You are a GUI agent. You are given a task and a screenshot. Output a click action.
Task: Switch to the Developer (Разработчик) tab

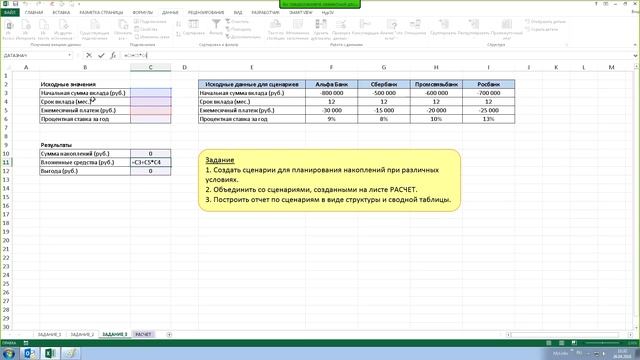pyautogui.click(x=265, y=12)
